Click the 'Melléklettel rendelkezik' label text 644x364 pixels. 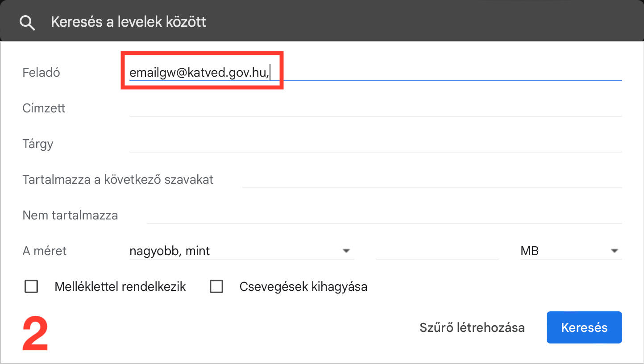point(120,286)
